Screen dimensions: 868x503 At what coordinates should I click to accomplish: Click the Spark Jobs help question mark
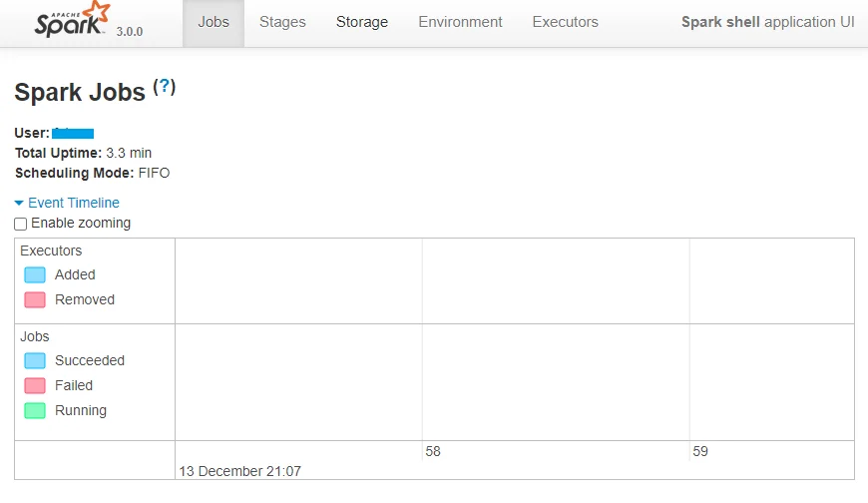[x=165, y=87]
